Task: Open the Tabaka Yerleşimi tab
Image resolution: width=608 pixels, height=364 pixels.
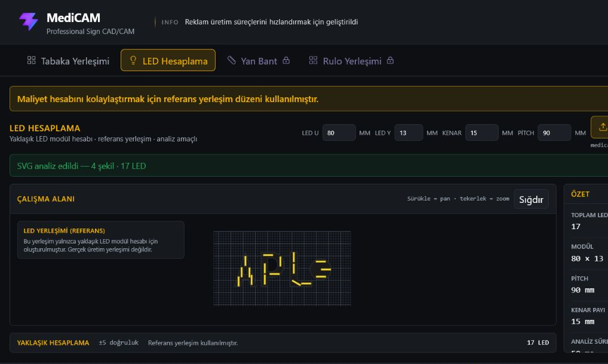Action: pyautogui.click(x=68, y=61)
